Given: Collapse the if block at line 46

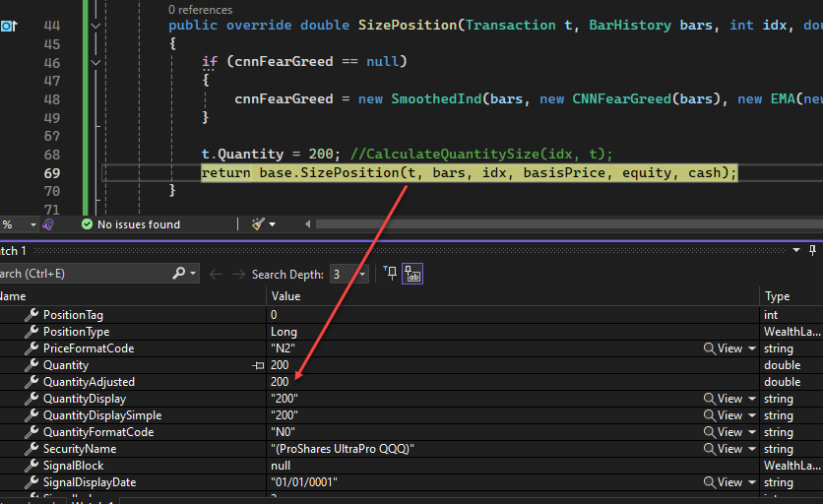Looking at the screenshot, I should [95, 62].
